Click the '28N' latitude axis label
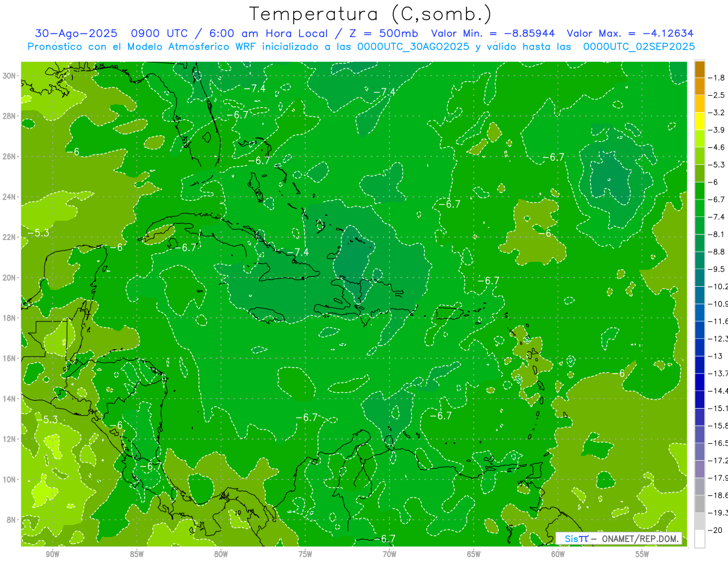This screenshot has width=728, height=562. point(10,116)
